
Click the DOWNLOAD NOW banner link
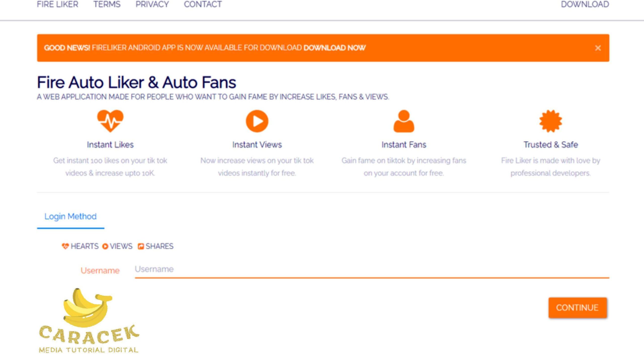[334, 48]
